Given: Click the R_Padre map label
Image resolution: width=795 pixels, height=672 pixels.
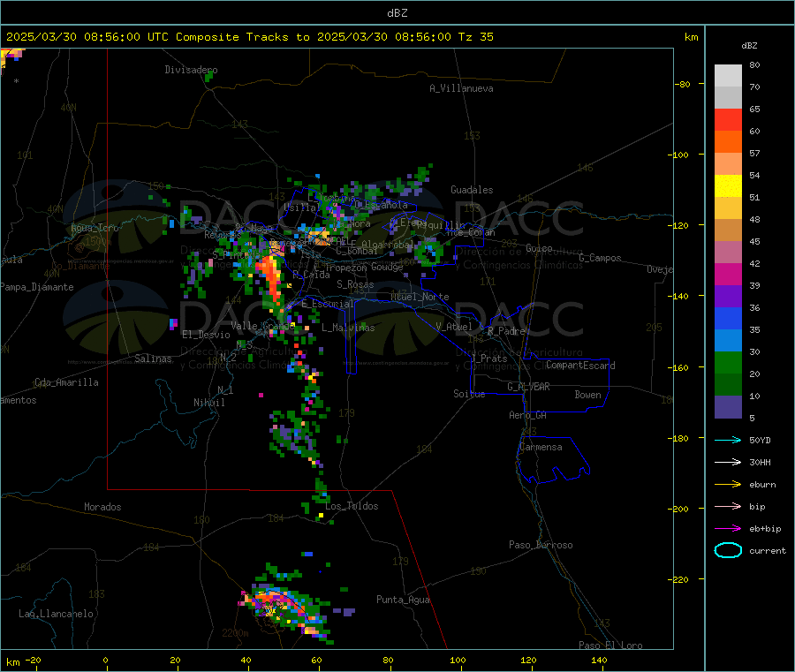Looking at the screenshot, I should (x=506, y=331).
